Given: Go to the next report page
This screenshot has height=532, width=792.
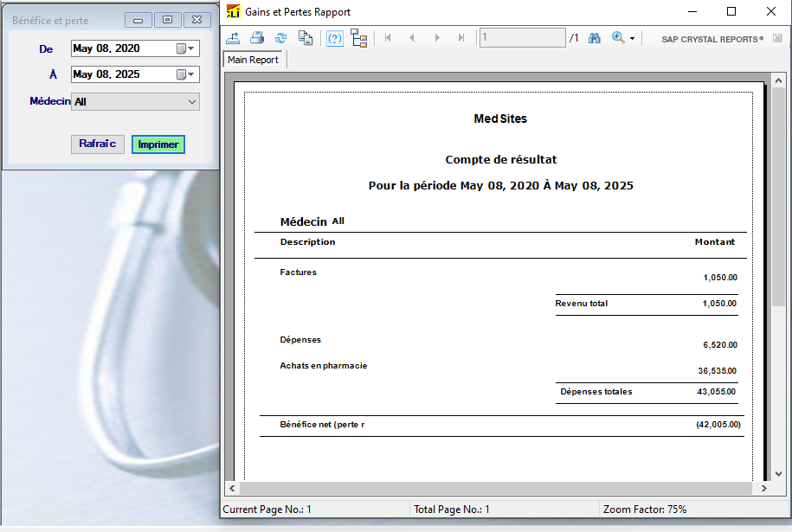Looking at the screenshot, I should pyautogui.click(x=437, y=38).
